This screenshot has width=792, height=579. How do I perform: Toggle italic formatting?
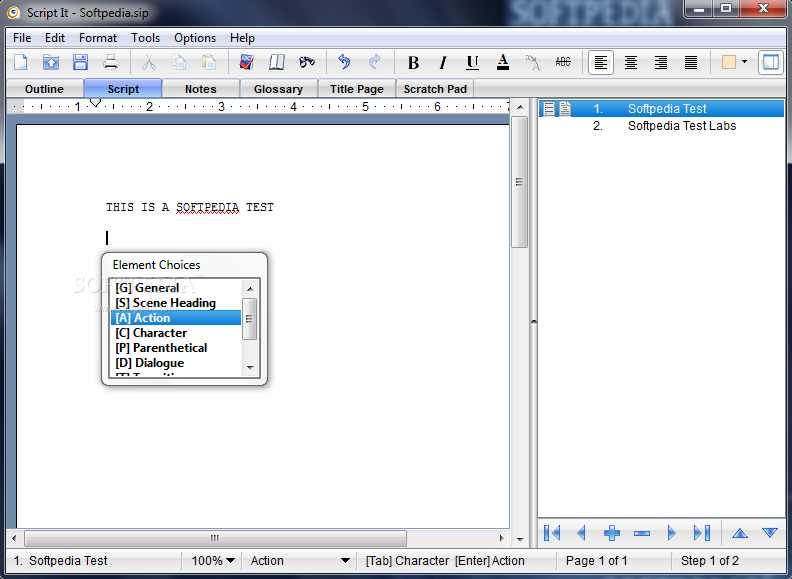443,62
